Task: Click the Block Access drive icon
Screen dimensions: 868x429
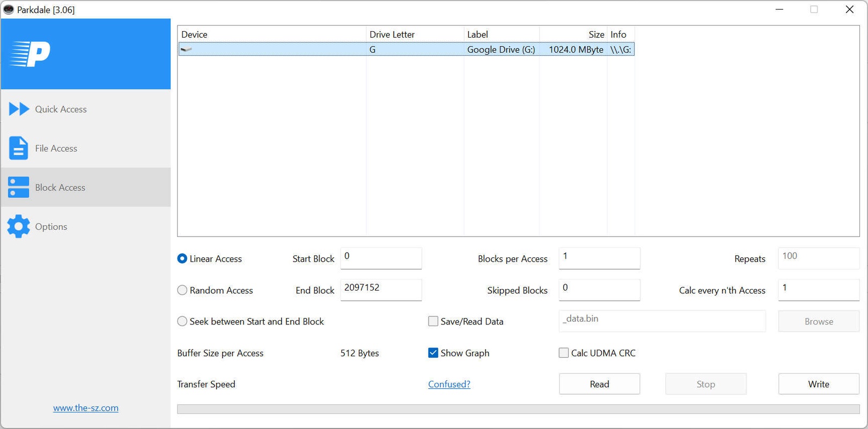Action: 18,187
